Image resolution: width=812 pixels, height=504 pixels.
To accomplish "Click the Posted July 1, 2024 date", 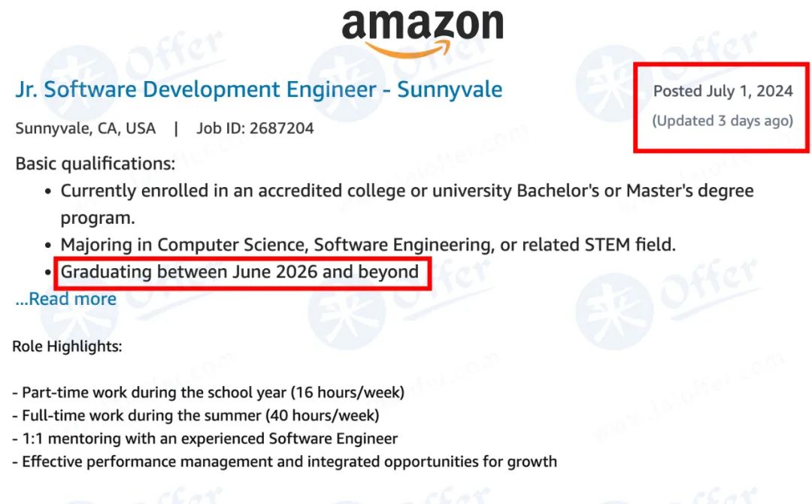I will pyautogui.click(x=723, y=91).
